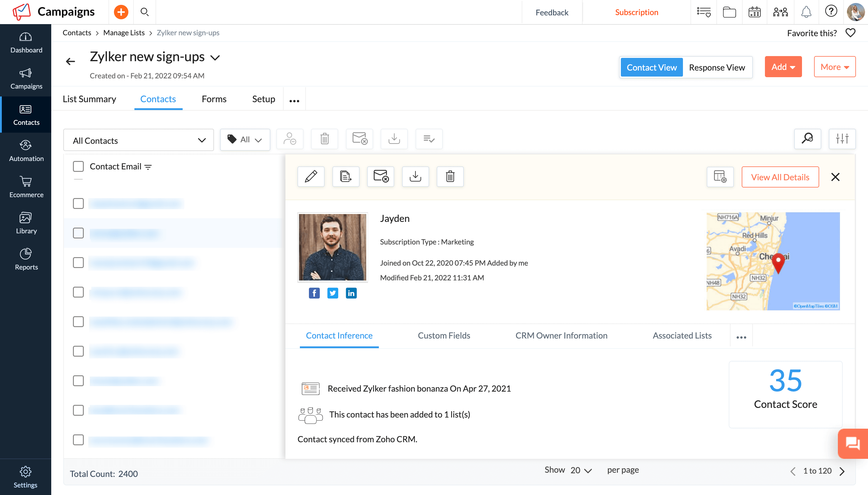Tick the select-all checkbox beside Contact Email

coord(78,167)
